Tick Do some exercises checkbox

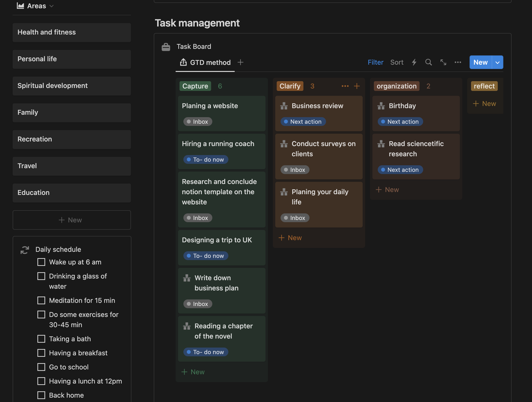[41, 315]
